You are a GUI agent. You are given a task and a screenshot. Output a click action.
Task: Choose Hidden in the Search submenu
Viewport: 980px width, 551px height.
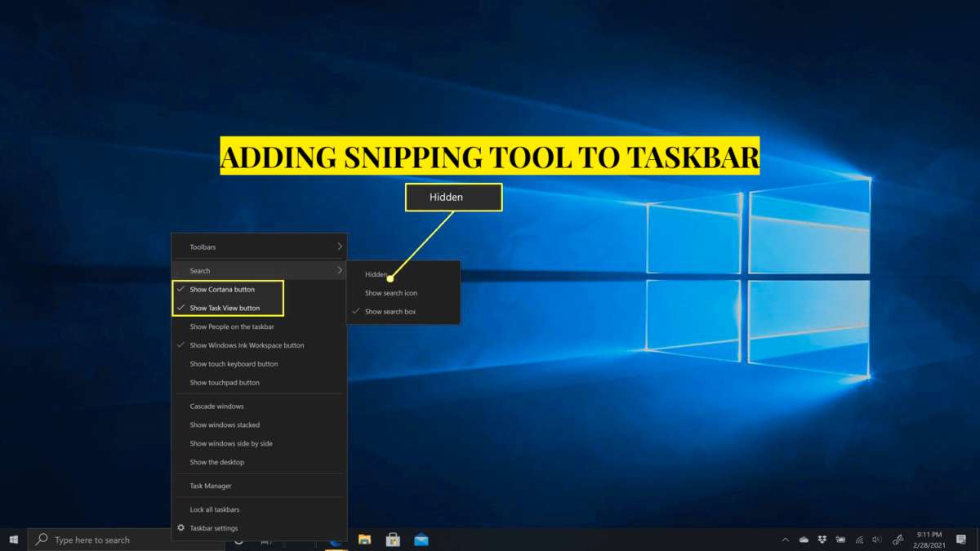tap(403, 274)
